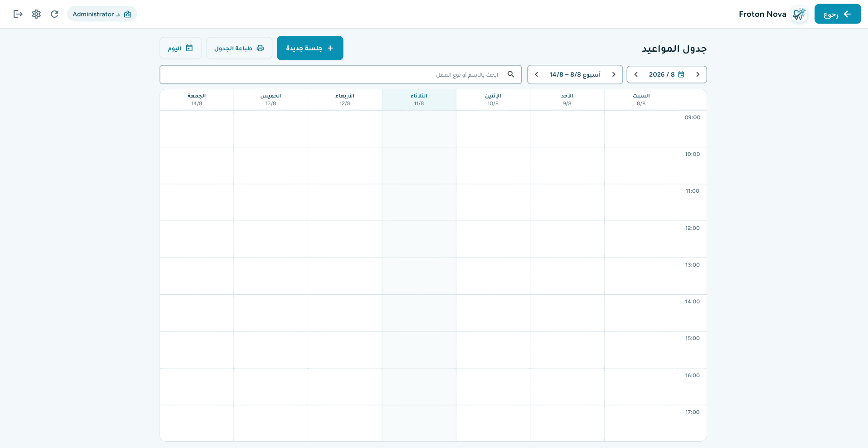Click the refresh icon

54,14
